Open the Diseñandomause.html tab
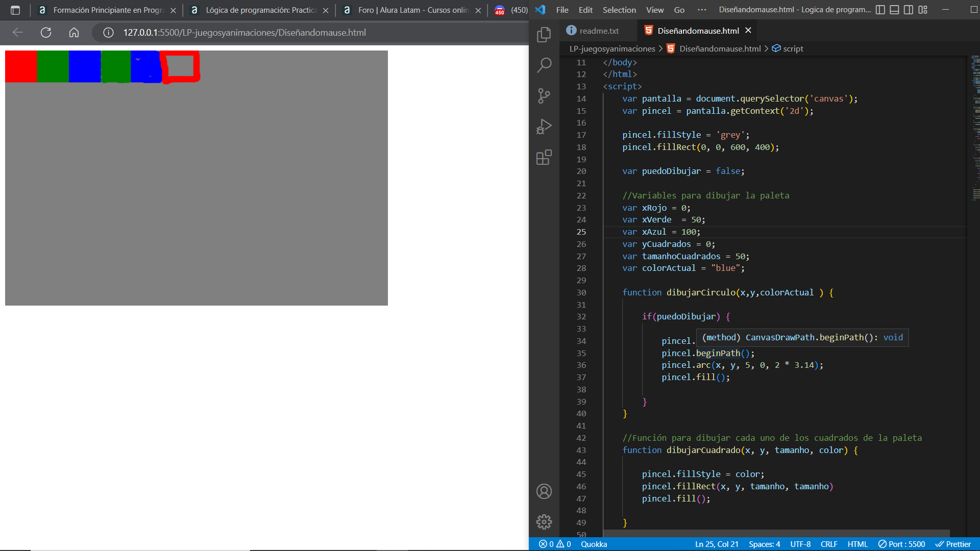Image resolution: width=980 pixels, height=551 pixels. click(698, 30)
